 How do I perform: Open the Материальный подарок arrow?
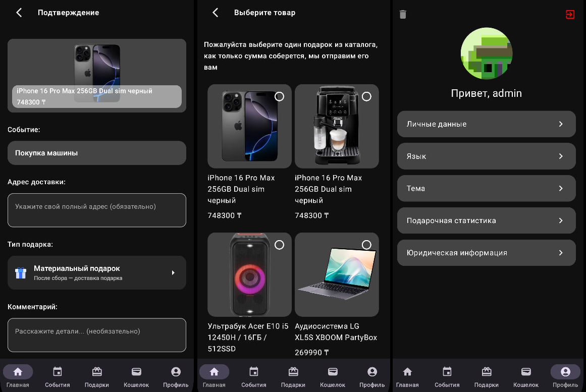point(173,273)
